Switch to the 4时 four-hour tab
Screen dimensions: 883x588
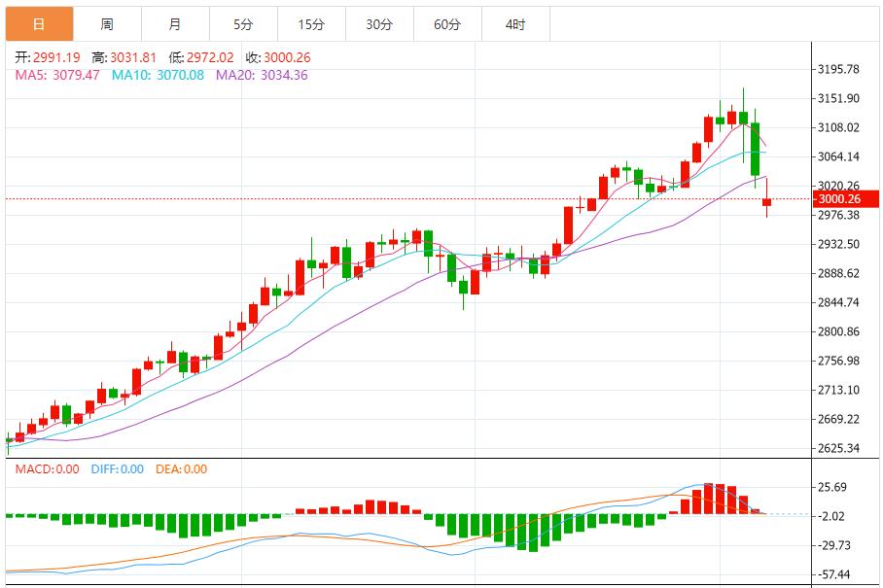(515, 24)
